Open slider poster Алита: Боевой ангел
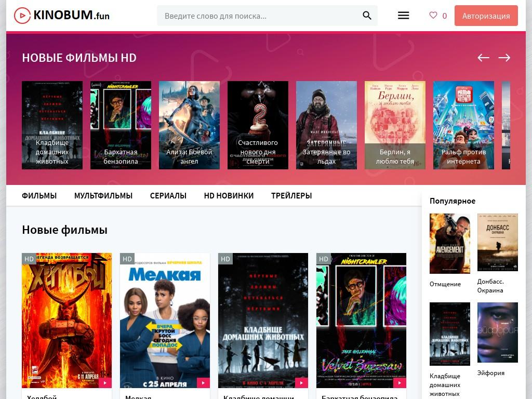Viewport: 532px width, 399px height. click(x=189, y=125)
